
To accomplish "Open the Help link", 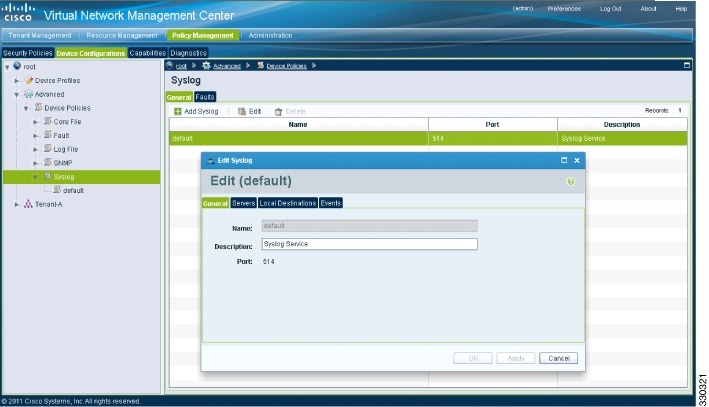I will pos(681,9).
